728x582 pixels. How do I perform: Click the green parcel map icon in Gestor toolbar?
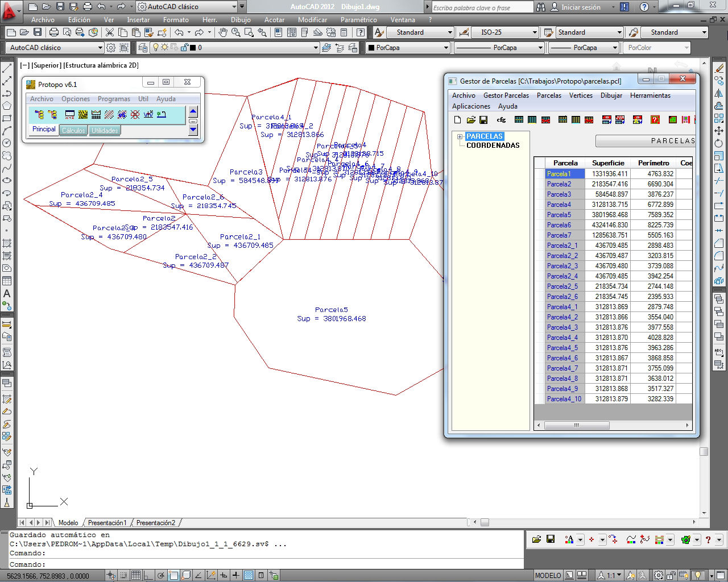pos(673,120)
